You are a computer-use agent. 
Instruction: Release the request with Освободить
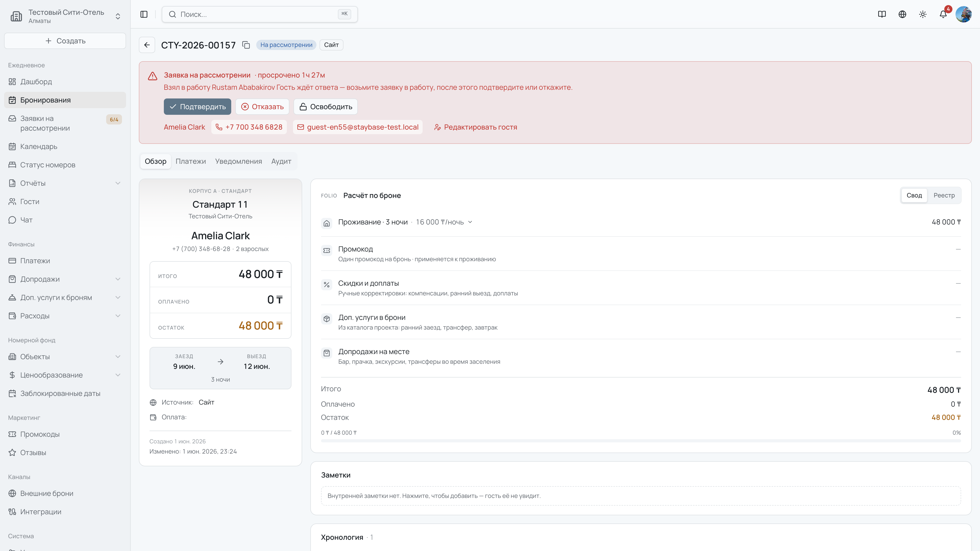pyautogui.click(x=325, y=106)
